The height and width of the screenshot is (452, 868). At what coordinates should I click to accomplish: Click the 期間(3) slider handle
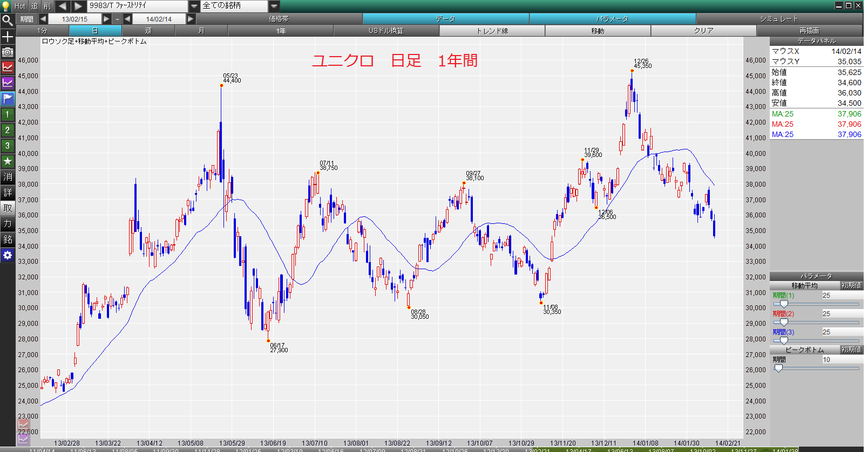pos(784,341)
